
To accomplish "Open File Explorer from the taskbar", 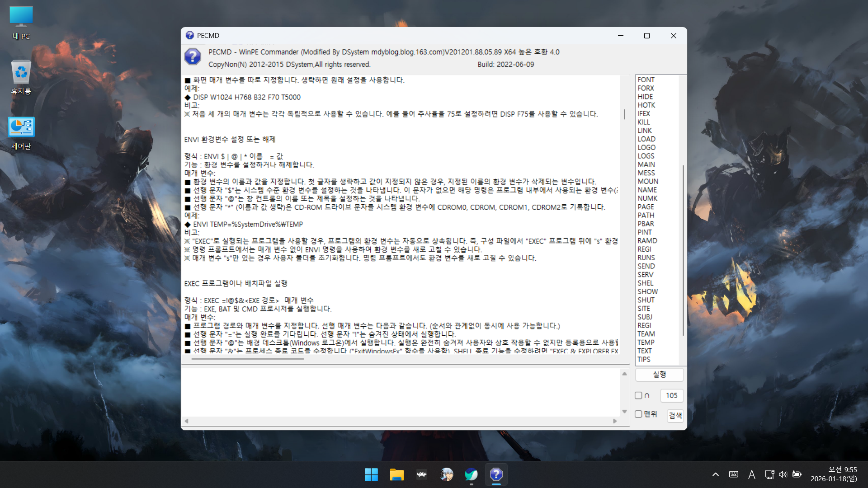I will point(396,474).
